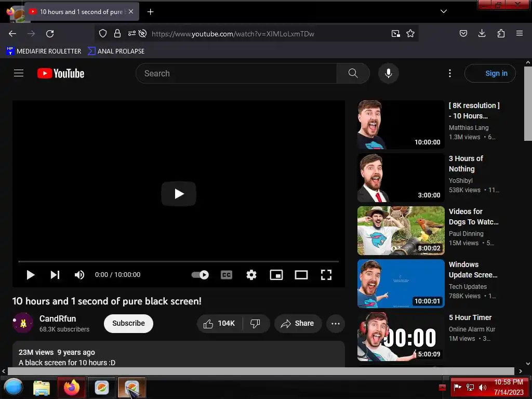Open the MEDIAFIRE ROULETTER bookmark
The image size is (532, 399).
coord(44,51)
